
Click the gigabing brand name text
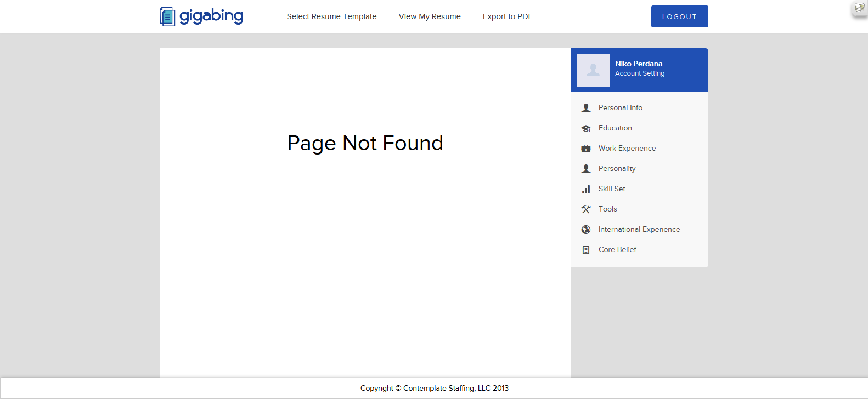(x=211, y=16)
